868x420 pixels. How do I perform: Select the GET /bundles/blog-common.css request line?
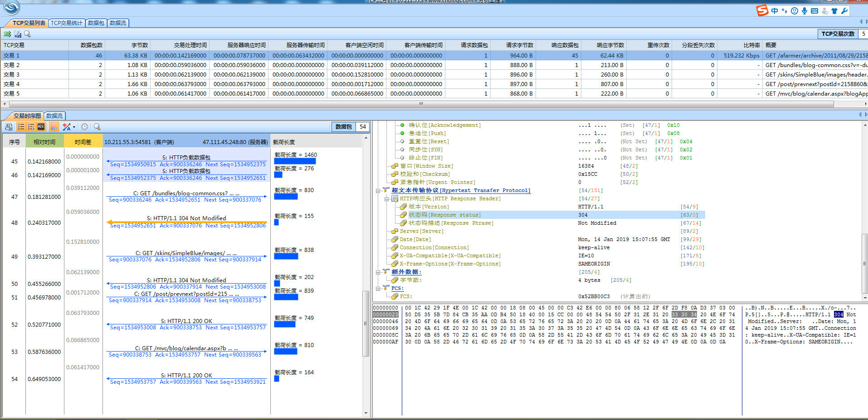pyautogui.click(x=186, y=196)
